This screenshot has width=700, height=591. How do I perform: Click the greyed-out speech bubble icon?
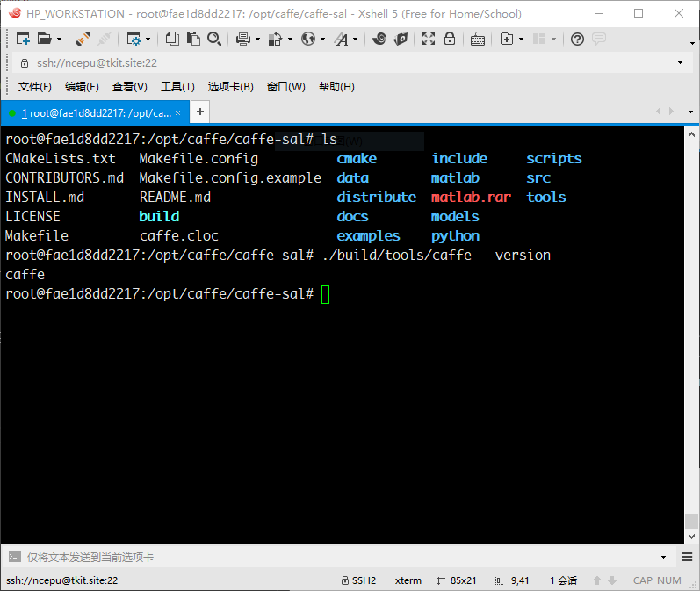coord(599,39)
